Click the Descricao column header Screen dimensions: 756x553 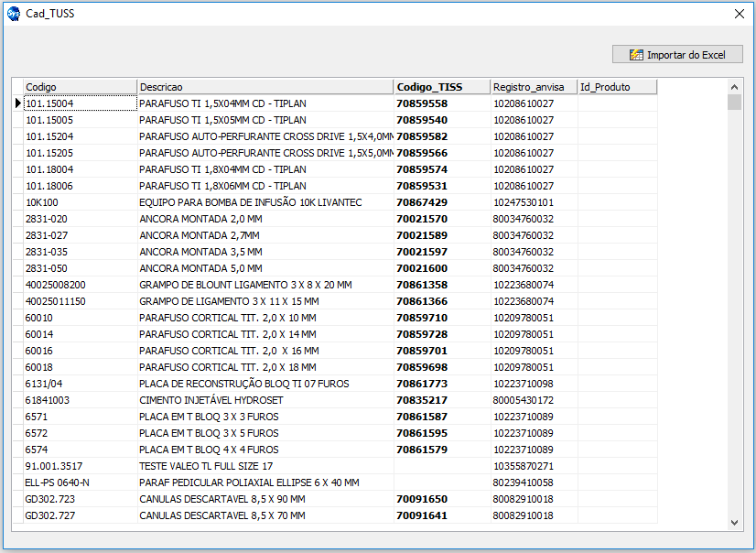(265, 87)
